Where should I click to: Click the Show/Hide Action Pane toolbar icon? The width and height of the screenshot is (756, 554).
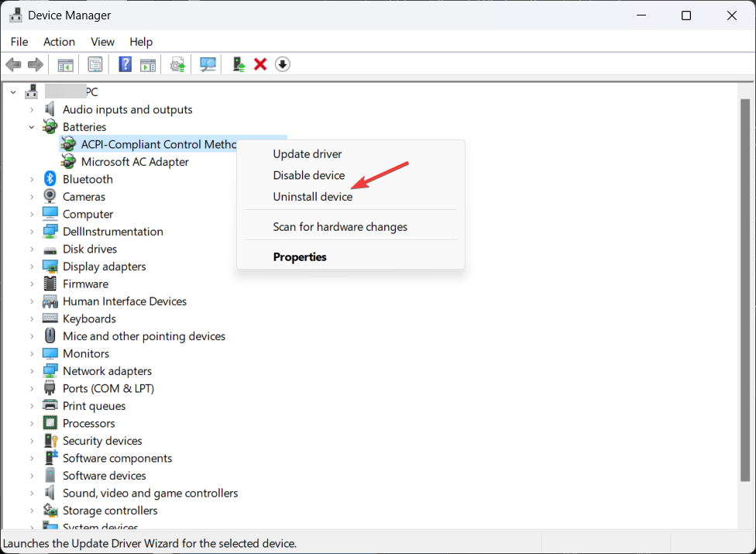[147, 64]
